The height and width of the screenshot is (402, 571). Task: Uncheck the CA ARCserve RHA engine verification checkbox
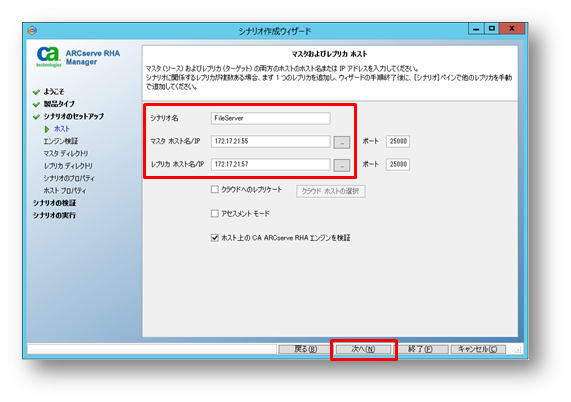pyautogui.click(x=214, y=238)
